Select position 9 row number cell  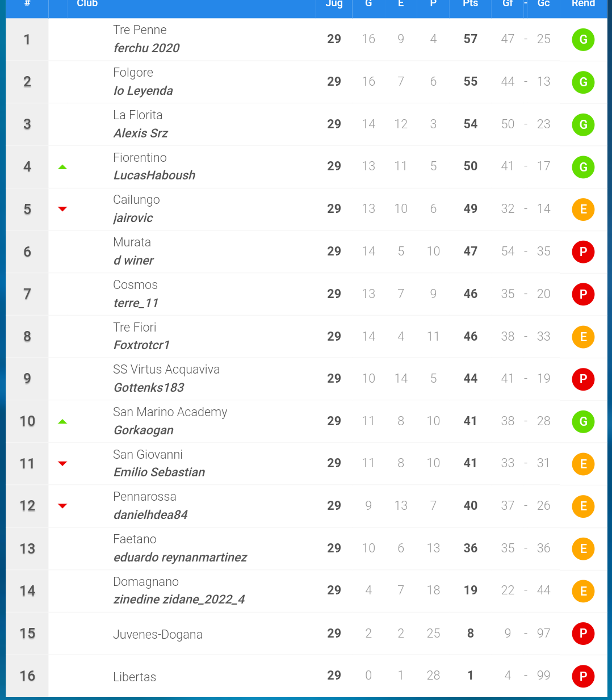pyautogui.click(x=27, y=379)
